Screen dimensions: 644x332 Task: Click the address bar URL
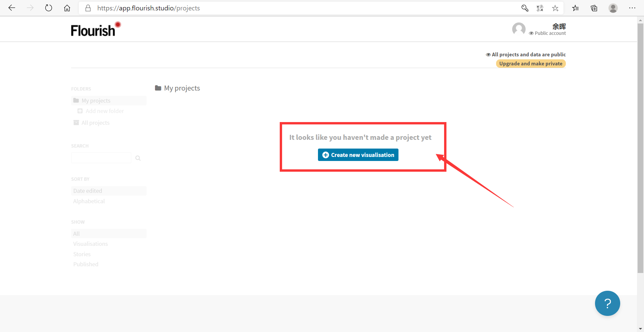pyautogui.click(x=149, y=8)
